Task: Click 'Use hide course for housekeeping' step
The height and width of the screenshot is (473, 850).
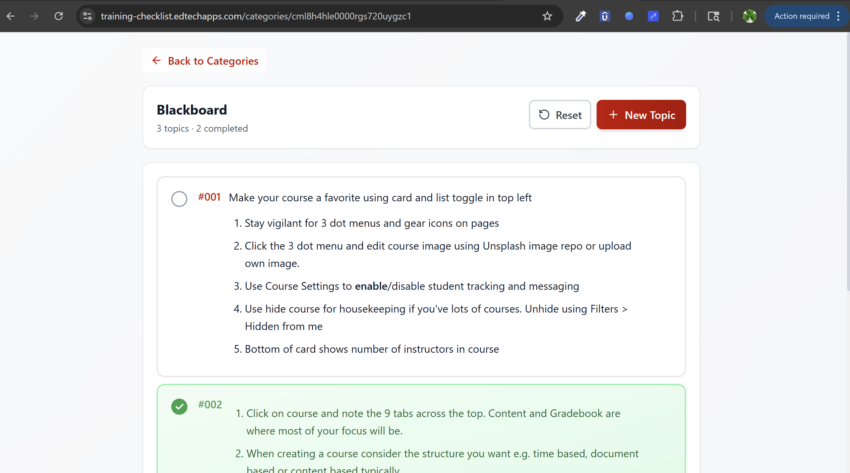Action: click(x=436, y=318)
